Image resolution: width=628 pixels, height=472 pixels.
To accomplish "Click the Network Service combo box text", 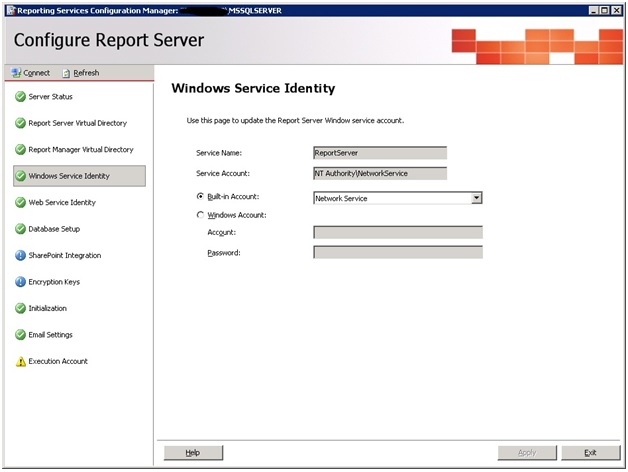I will 341,198.
